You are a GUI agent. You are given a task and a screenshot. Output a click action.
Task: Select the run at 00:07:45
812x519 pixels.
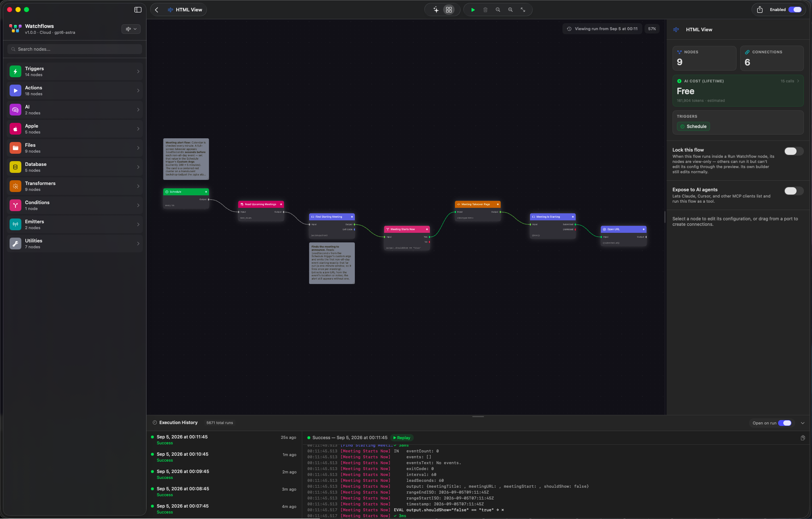coord(224,509)
